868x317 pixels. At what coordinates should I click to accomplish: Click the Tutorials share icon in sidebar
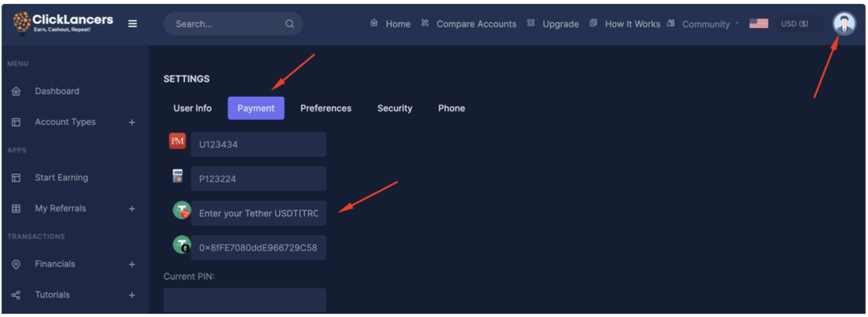pos(16,295)
